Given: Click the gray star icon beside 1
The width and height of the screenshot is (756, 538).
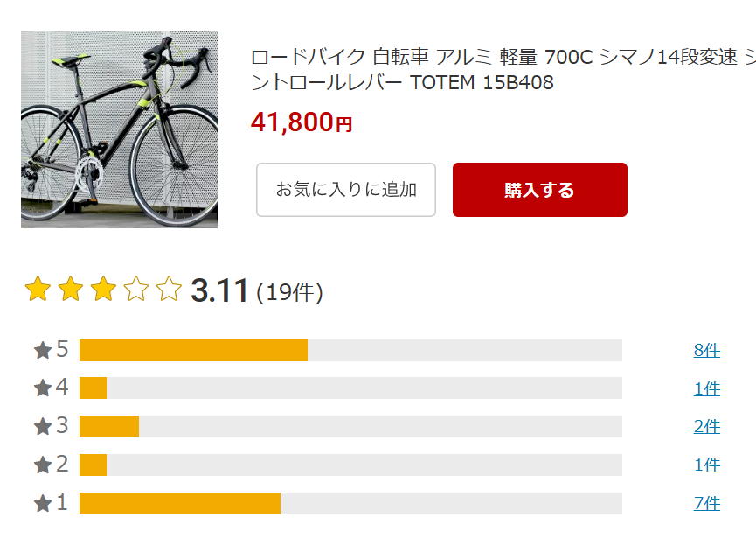Looking at the screenshot, I should (x=43, y=503).
